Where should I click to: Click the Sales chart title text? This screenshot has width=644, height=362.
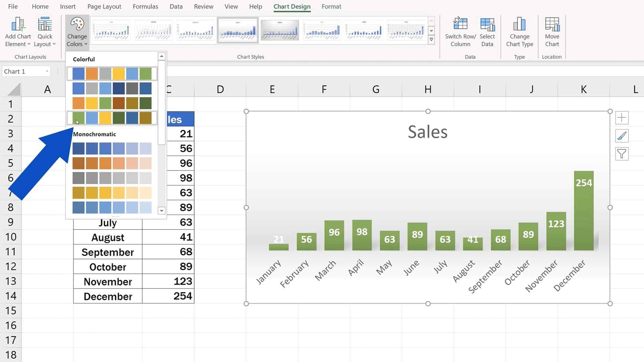click(428, 132)
